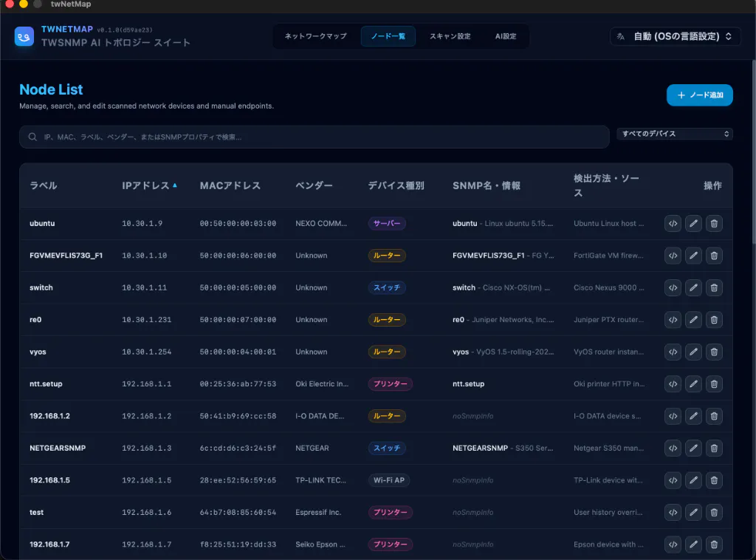View raw details for NETGEARSNMP node
Image resolution: width=756 pixels, height=560 pixels.
[x=673, y=448]
